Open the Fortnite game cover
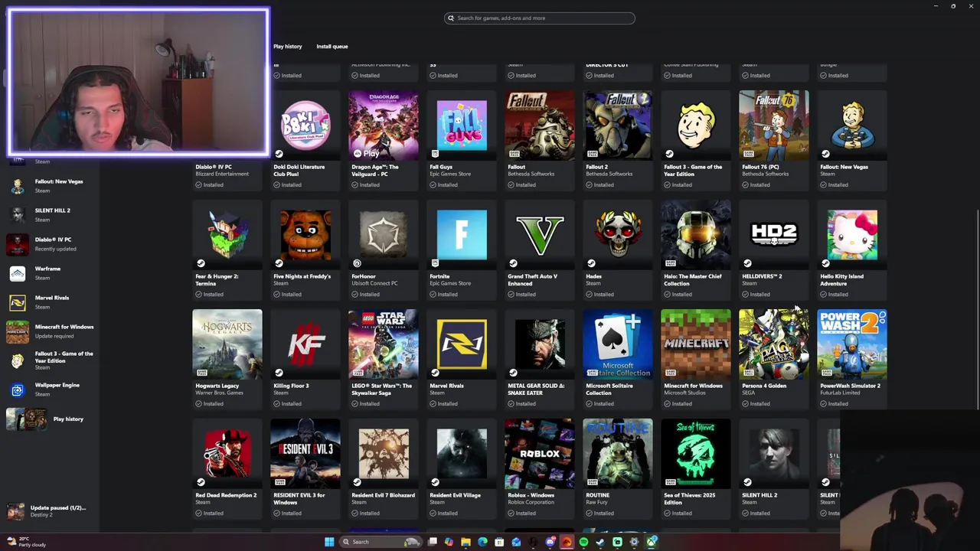 462,235
